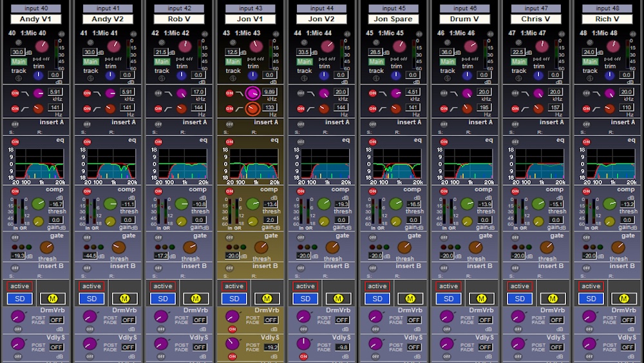Click the SD button on Andy V2
Screen dimensions: 644x363
tap(91, 299)
